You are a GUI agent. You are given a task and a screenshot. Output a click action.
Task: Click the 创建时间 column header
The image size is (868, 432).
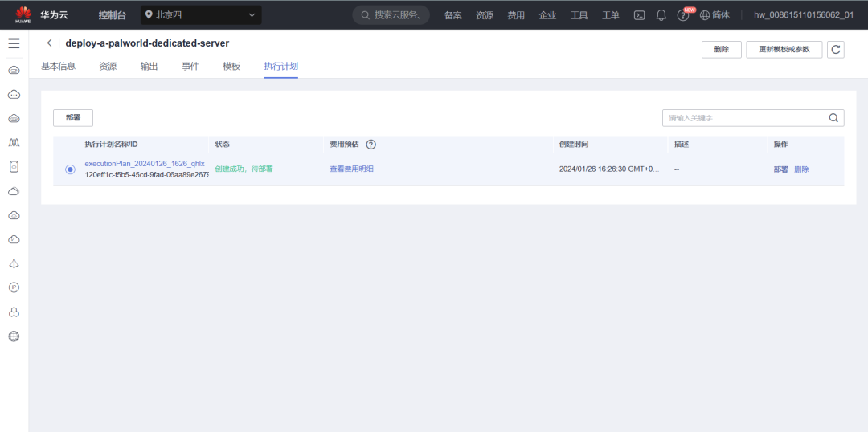[574, 145]
